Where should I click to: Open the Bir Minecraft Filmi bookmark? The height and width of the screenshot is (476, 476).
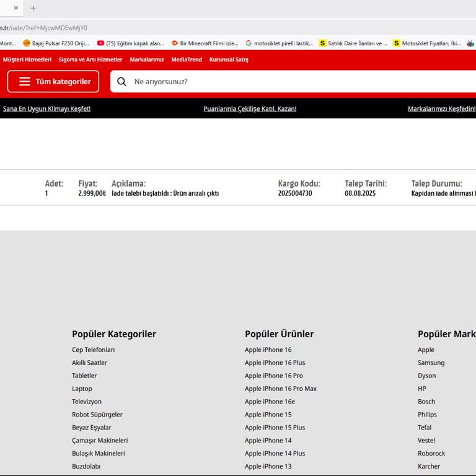click(x=205, y=43)
